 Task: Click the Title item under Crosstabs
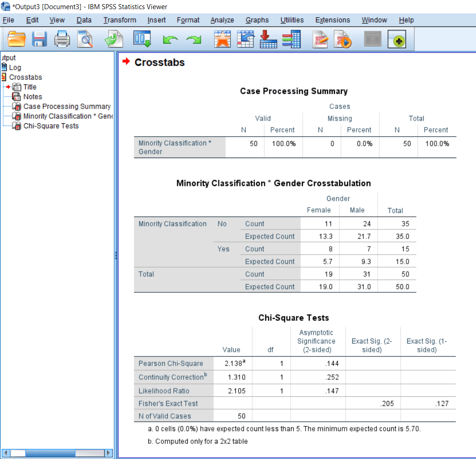coord(30,87)
